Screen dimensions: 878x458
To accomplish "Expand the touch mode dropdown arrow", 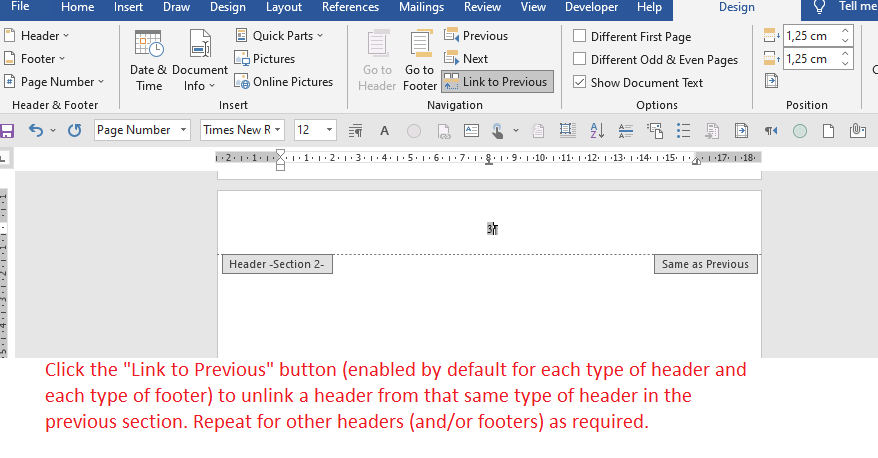I will pos(516,131).
